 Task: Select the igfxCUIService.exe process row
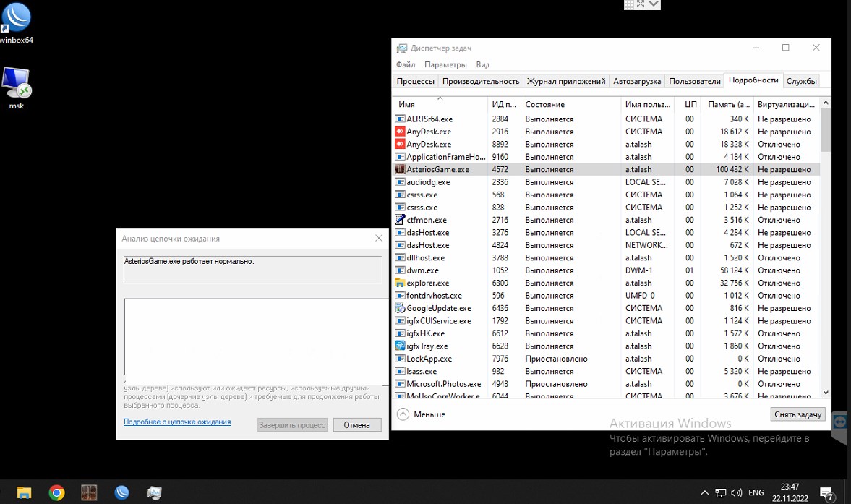point(606,320)
